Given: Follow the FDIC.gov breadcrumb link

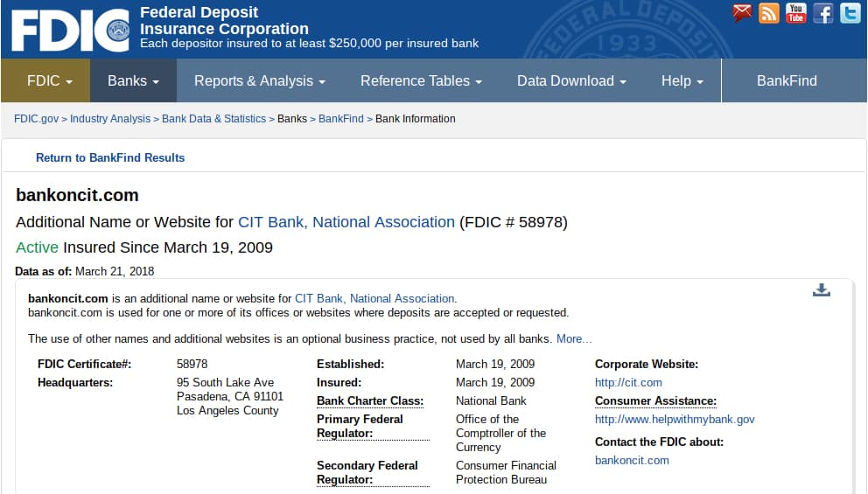Looking at the screenshot, I should click(36, 119).
